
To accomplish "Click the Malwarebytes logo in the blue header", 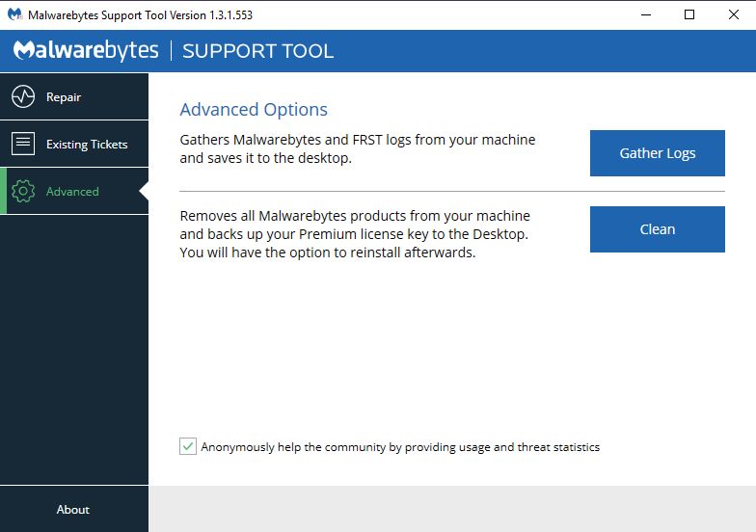I will 87,51.
